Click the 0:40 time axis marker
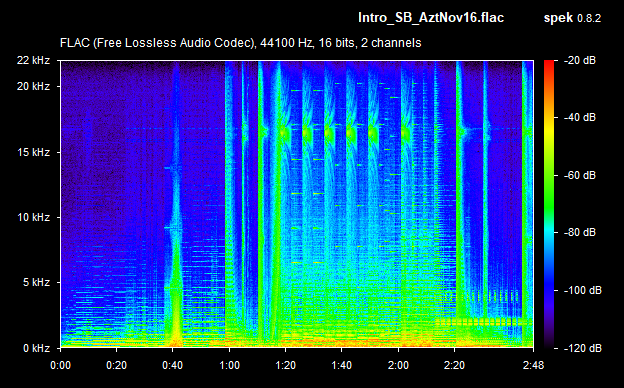 (173, 365)
